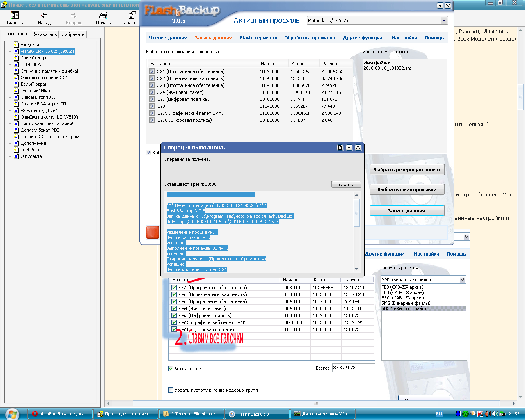Open the Настройки tab in the front window
Image resolution: width=525 pixels, height=420 pixels.
(x=404, y=38)
